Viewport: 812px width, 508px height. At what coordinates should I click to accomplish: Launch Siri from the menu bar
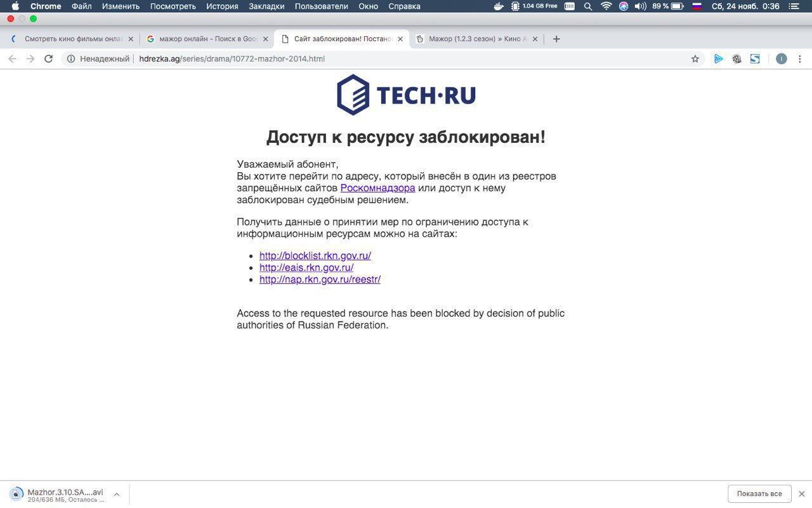(624, 6)
